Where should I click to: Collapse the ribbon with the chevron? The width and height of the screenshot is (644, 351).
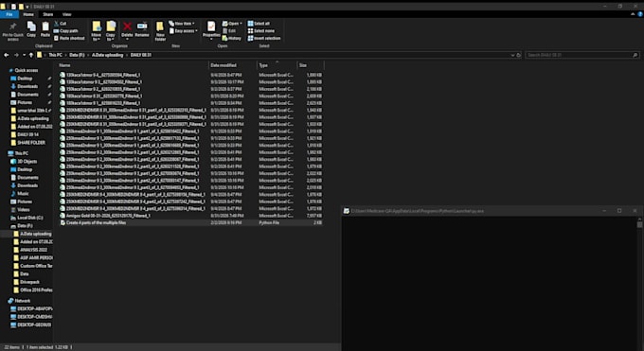pyautogui.click(x=633, y=14)
